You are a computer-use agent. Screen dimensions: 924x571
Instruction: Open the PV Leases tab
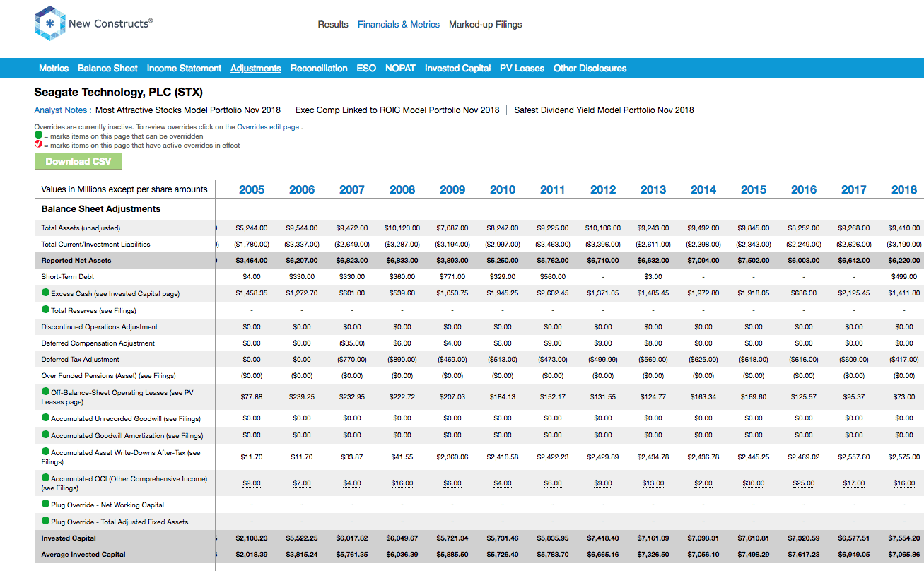522,69
